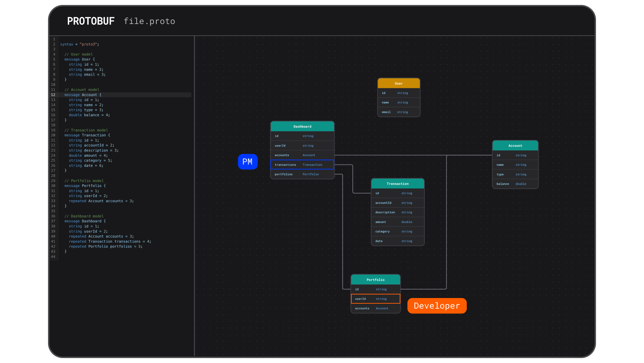Click line number 12 in gutter
The image size is (644, 363).
point(53,95)
